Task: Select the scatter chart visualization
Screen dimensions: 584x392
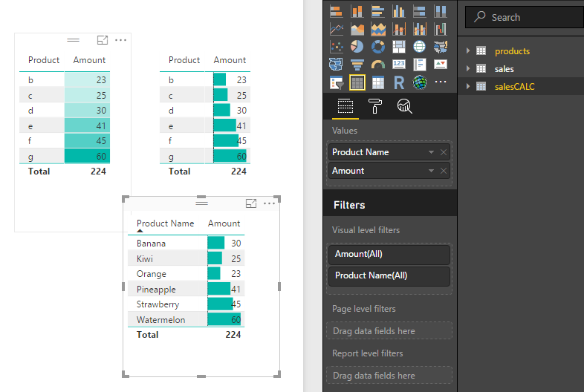Action: click(x=337, y=47)
